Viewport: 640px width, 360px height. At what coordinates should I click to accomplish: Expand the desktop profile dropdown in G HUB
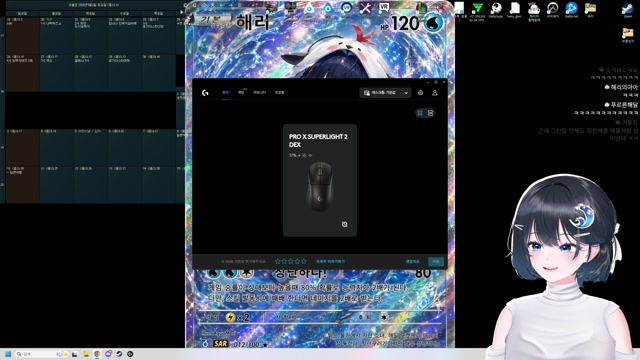coord(385,93)
